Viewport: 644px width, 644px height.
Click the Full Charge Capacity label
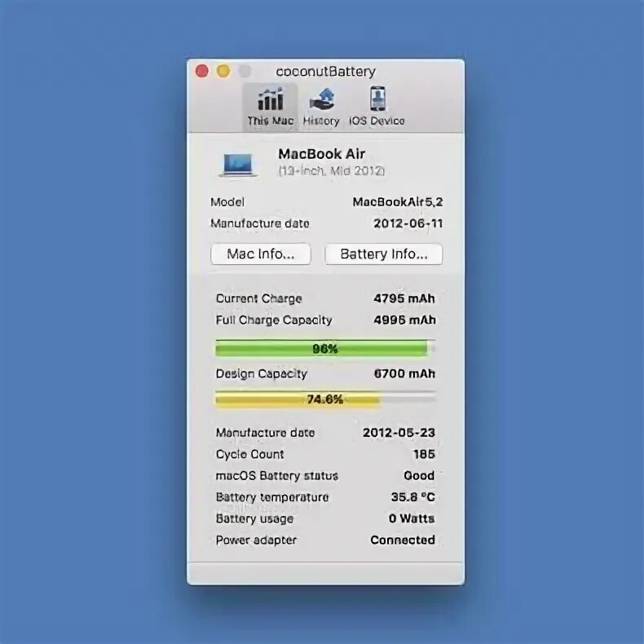click(x=274, y=320)
